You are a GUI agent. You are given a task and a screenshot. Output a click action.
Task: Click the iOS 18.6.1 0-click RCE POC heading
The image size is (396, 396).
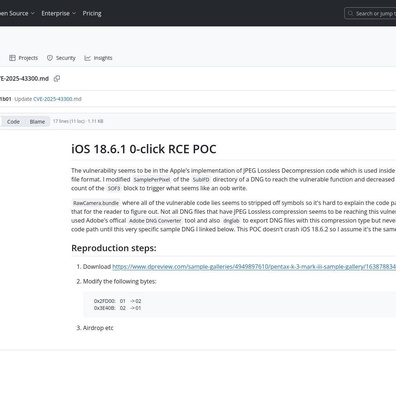[x=144, y=149]
